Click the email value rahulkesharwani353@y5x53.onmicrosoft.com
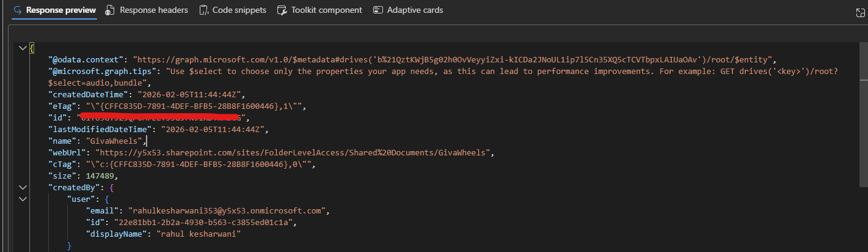Screen dimensions: 868x252 coord(227,210)
